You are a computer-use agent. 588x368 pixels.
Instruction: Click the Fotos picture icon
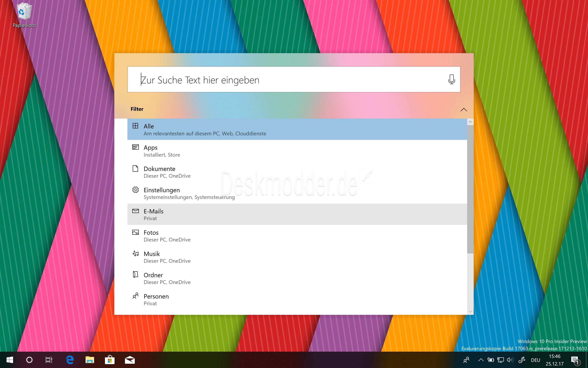click(135, 232)
